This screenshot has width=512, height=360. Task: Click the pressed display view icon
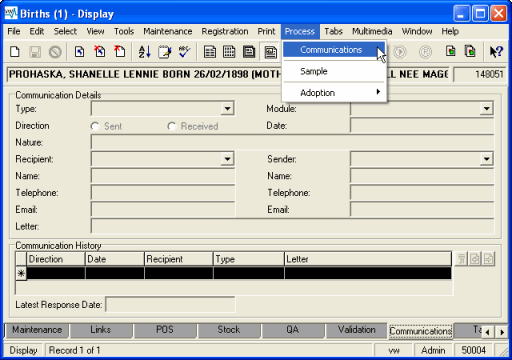(270, 52)
